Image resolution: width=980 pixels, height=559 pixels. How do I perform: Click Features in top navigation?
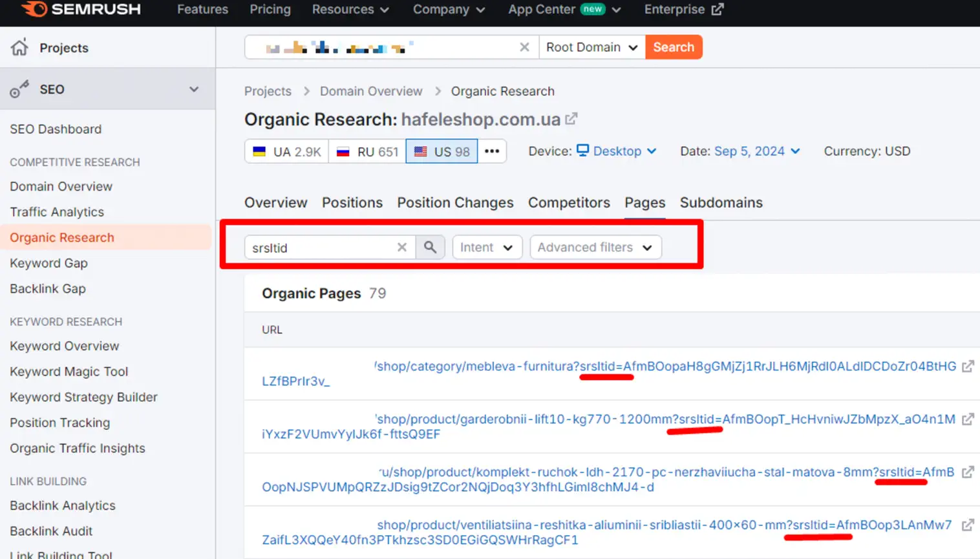pyautogui.click(x=202, y=10)
